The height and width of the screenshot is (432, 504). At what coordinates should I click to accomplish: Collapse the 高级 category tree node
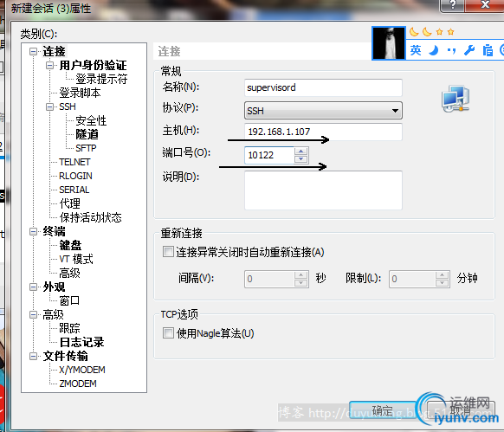33,314
